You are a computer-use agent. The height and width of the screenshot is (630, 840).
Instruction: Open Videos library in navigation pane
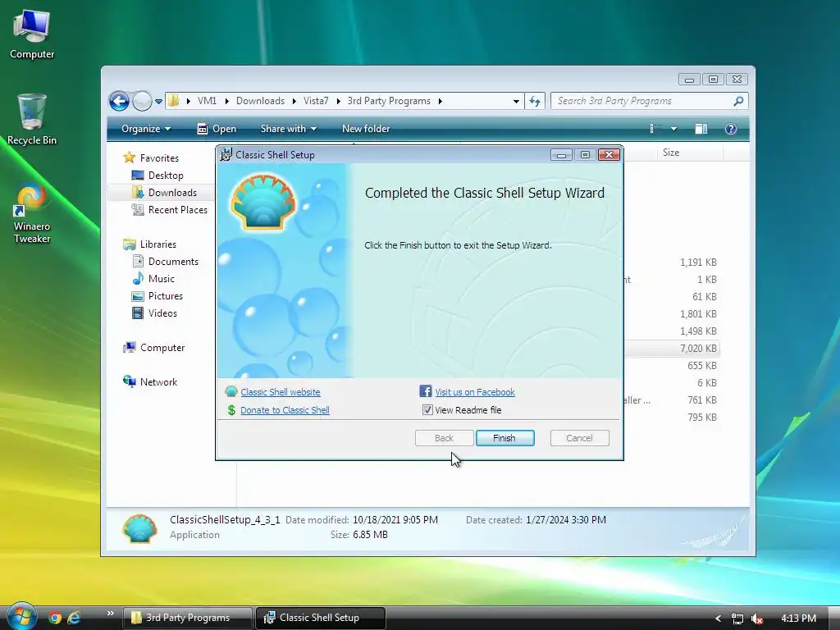pyautogui.click(x=162, y=313)
